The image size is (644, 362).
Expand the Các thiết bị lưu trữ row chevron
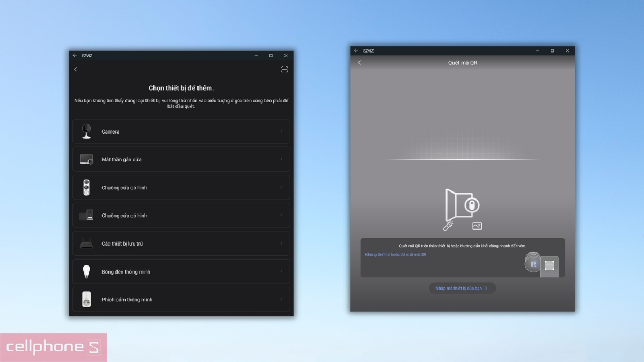pyautogui.click(x=281, y=243)
